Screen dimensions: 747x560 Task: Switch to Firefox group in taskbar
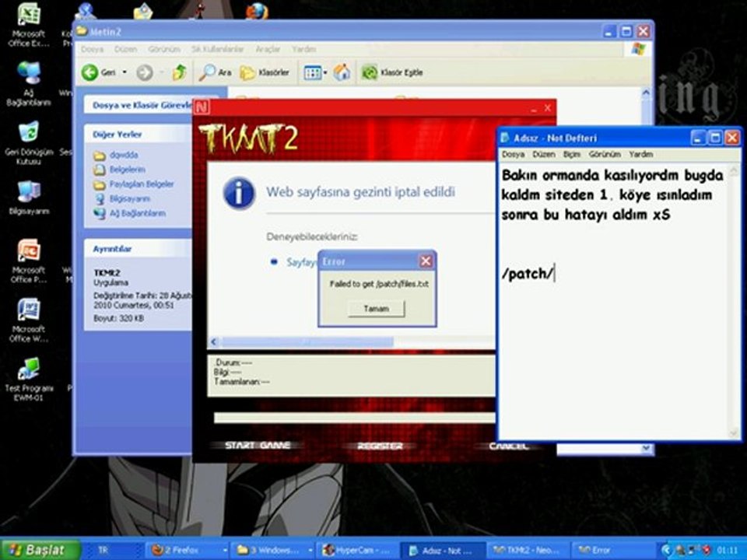pyautogui.click(x=188, y=551)
